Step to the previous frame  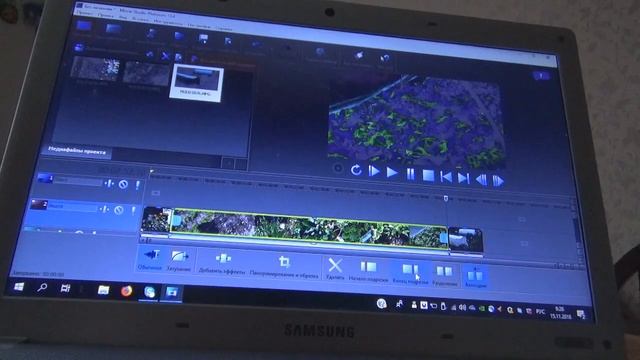482,180
